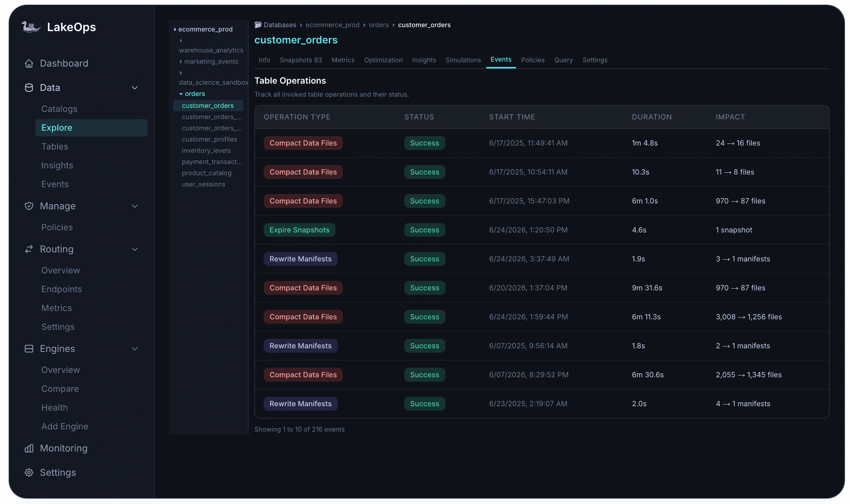850x504 pixels.
Task: Expand the marketing_events tree node
Action: click(181, 62)
